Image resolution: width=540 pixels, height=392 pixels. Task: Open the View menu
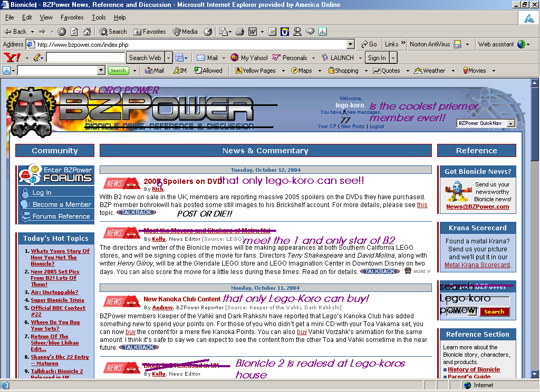46,17
